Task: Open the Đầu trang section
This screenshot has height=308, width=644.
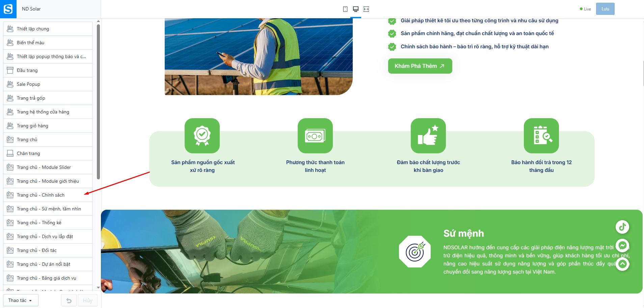Action: 48,70
